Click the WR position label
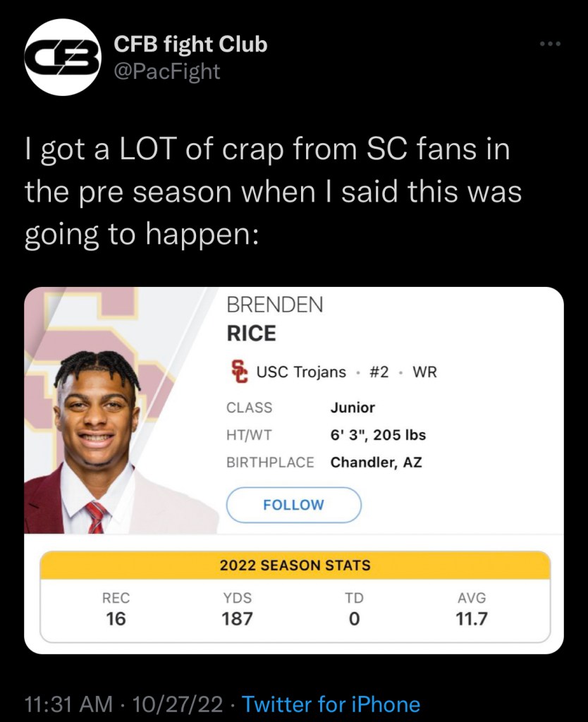Image resolution: width=588 pixels, height=722 pixels. 424,372
